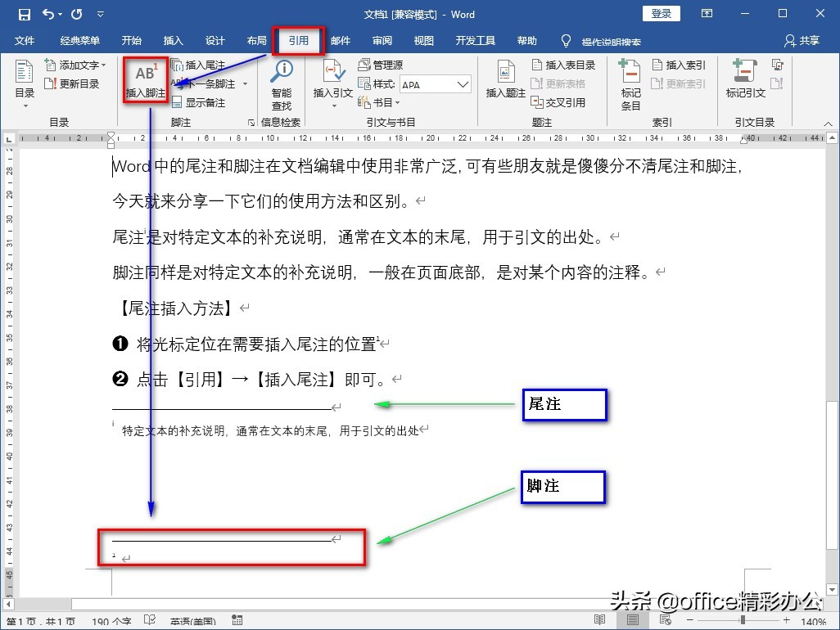This screenshot has height=630, width=840.
Task: Click the ruler tab selector button
Action: 8,139
